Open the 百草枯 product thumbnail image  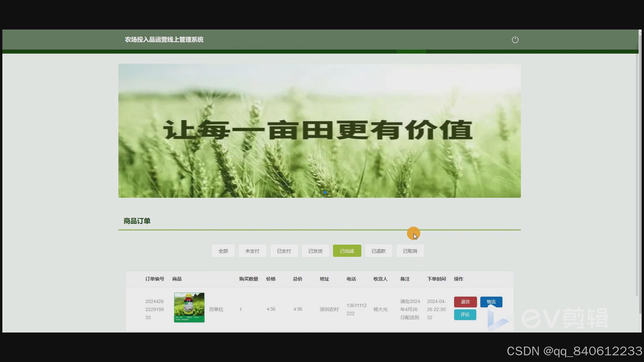[x=189, y=307]
